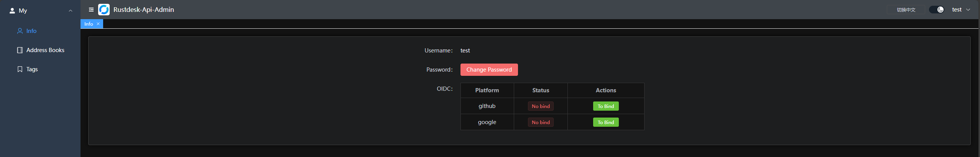Click the Rustdesk-Api-Admin title text
The width and height of the screenshot is (980, 157).
pyautogui.click(x=144, y=10)
